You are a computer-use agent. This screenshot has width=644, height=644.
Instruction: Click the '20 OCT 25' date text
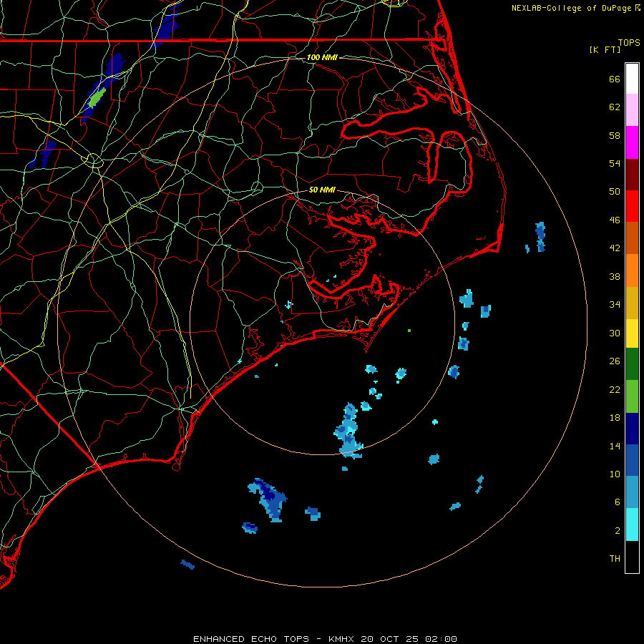389,639
